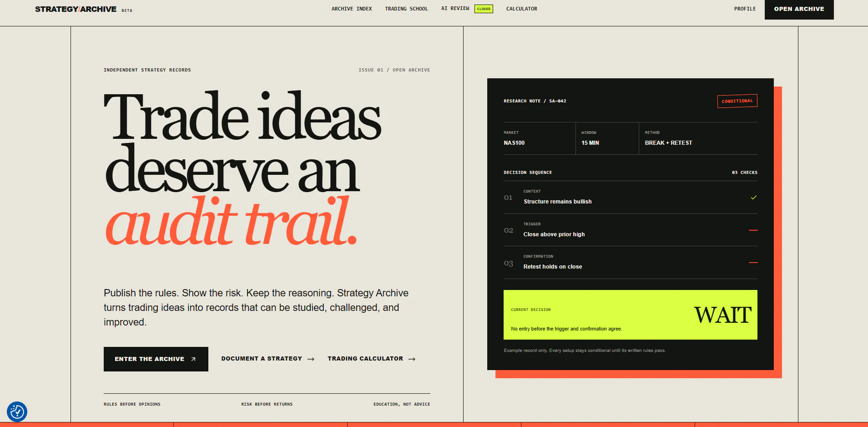The image size is (868, 427).
Task: Open the accessibility widget icon
Action: click(x=17, y=412)
